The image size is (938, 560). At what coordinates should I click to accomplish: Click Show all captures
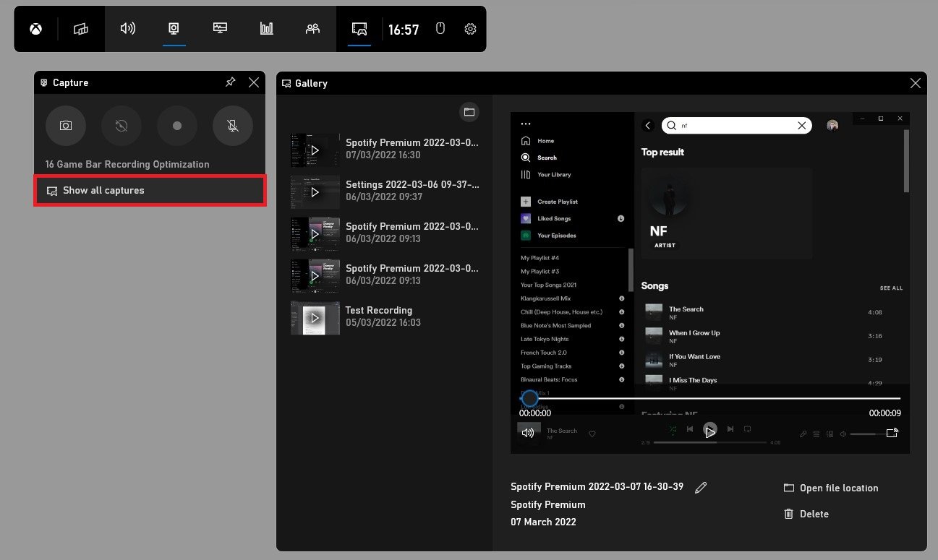(150, 191)
